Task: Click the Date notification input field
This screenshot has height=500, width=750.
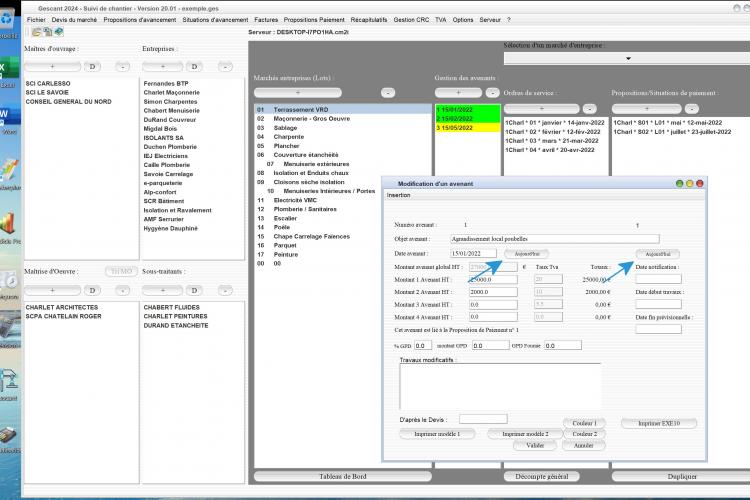Action: [x=658, y=279]
